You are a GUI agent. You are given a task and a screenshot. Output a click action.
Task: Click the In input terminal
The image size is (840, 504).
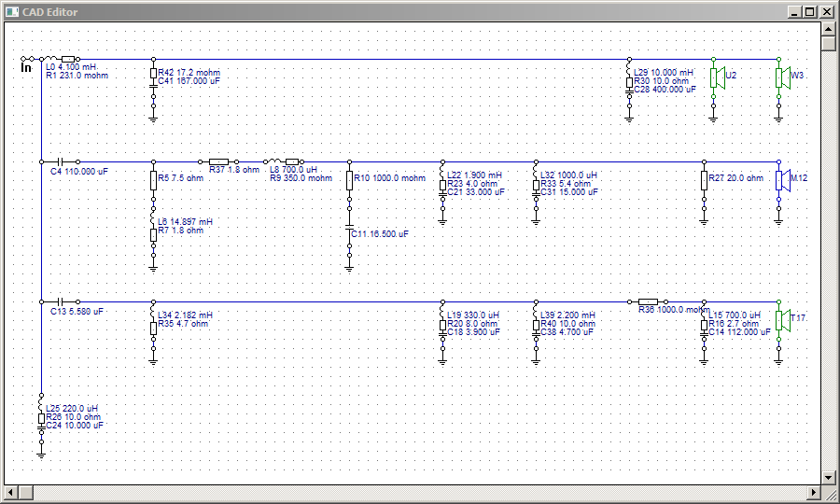(26, 67)
